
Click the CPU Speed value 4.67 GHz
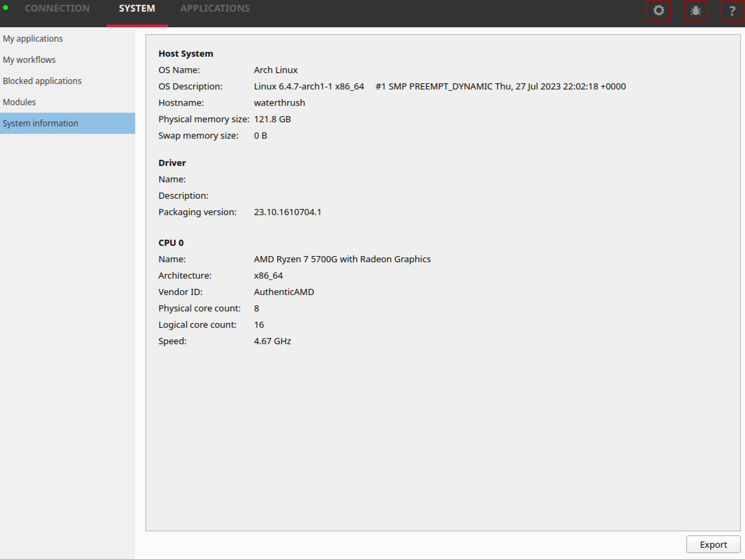point(272,341)
